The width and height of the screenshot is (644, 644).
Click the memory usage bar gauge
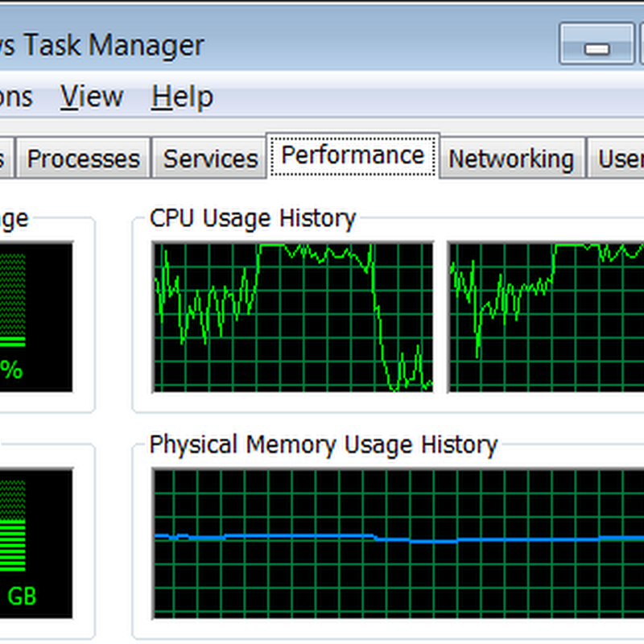point(13,525)
